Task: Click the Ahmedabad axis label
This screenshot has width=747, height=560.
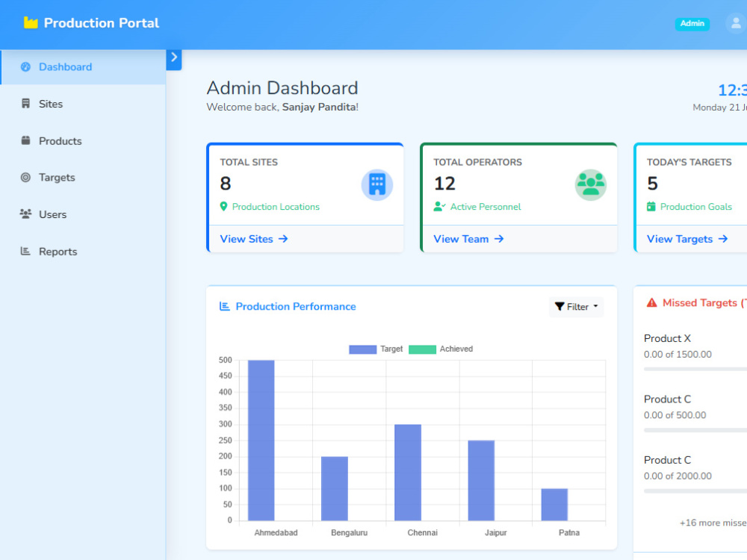Action: (x=276, y=533)
